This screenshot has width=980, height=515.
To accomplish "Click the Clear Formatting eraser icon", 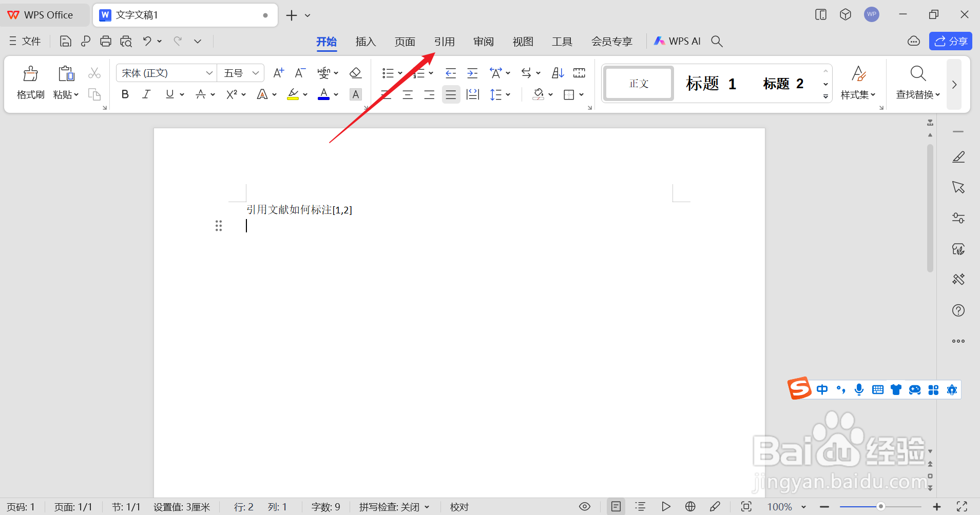I will [355, 73].
